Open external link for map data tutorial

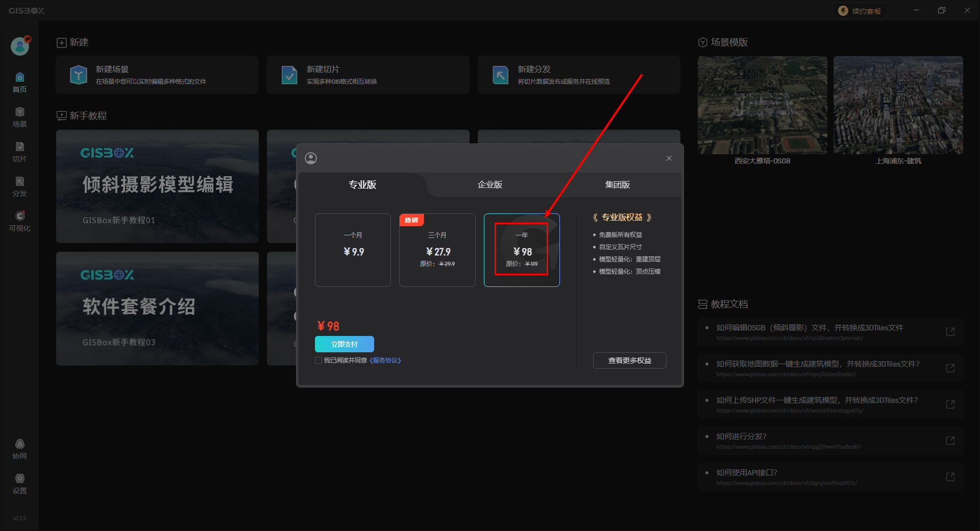[x=950, y=368]
